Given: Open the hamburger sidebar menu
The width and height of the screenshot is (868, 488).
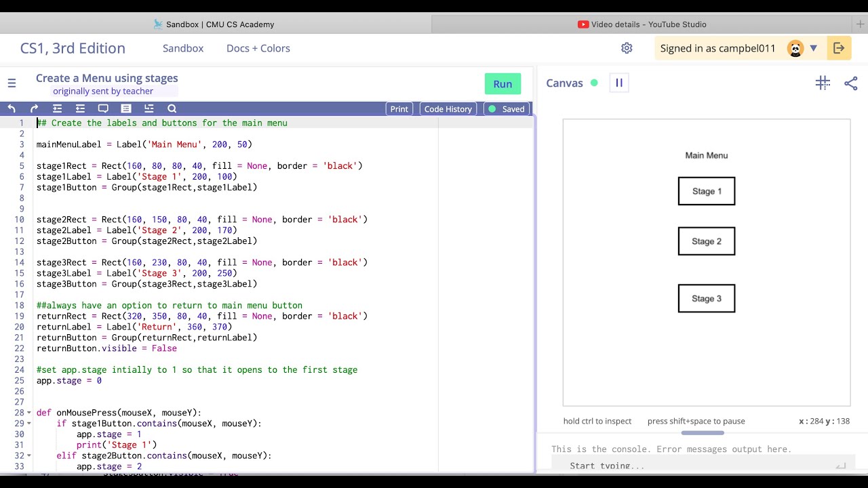Looking at the screenshot, I should point(12,83).
